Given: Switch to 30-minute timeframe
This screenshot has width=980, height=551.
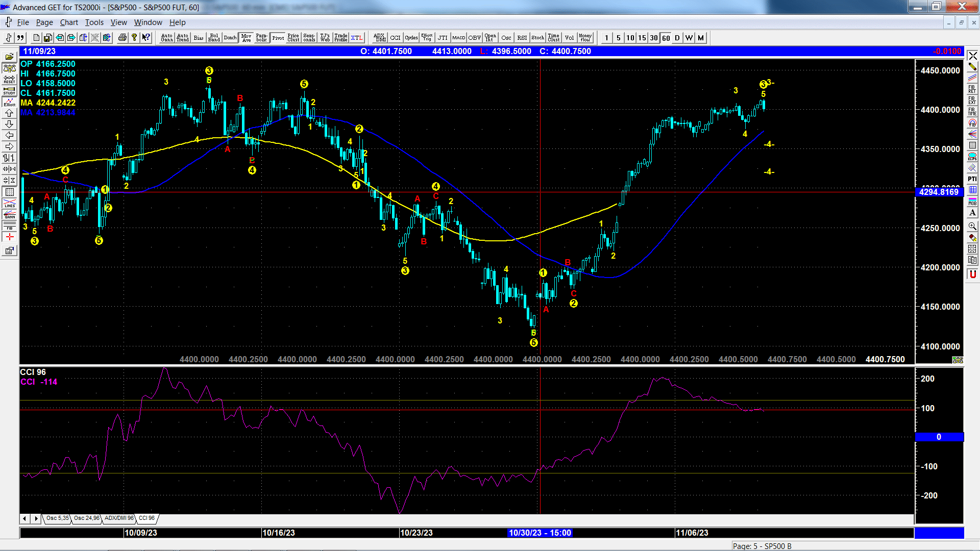Looking at the screenshot, I should pyautogui.click(x=653, y=38).
